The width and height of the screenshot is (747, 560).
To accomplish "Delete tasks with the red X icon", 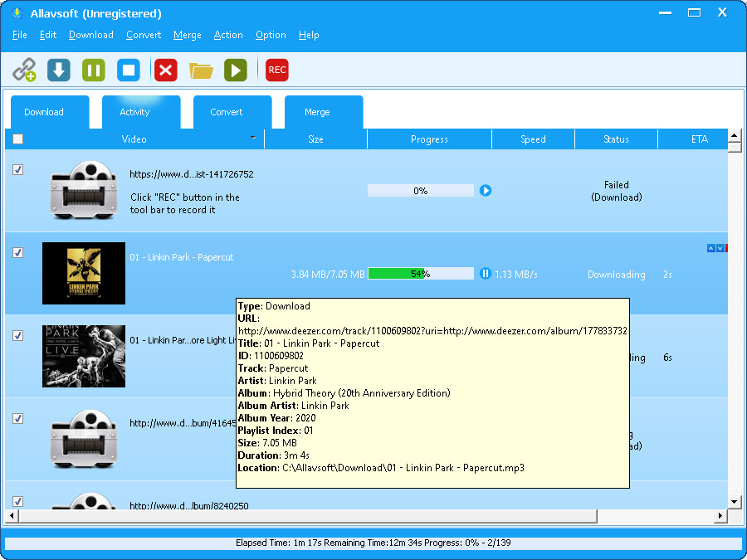I will (x=166, y=70).
